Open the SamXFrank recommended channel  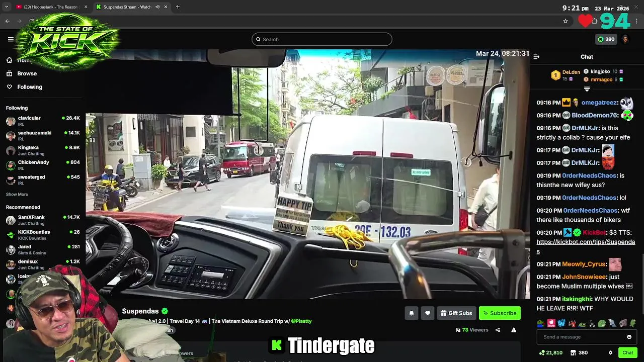tap(43, 220)
